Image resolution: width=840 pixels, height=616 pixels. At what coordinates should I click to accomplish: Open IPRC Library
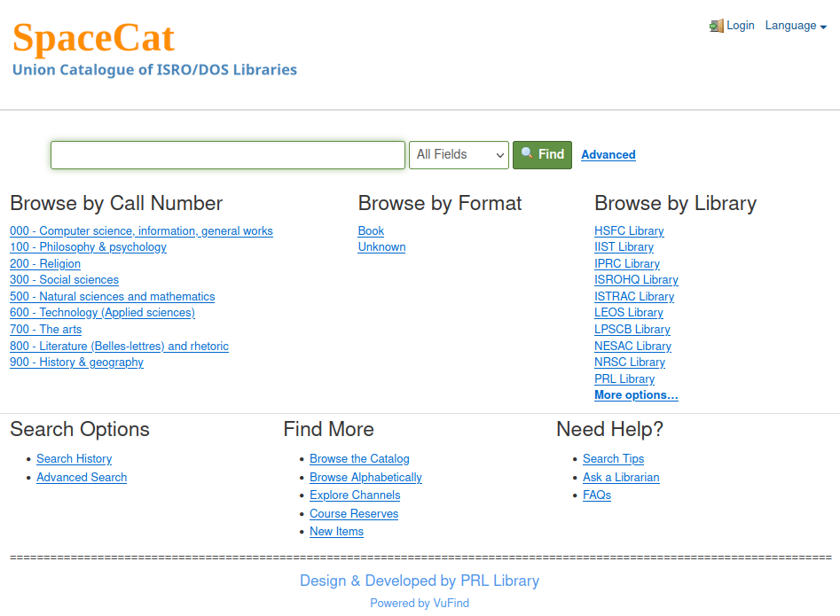click(x=627, y=263)
